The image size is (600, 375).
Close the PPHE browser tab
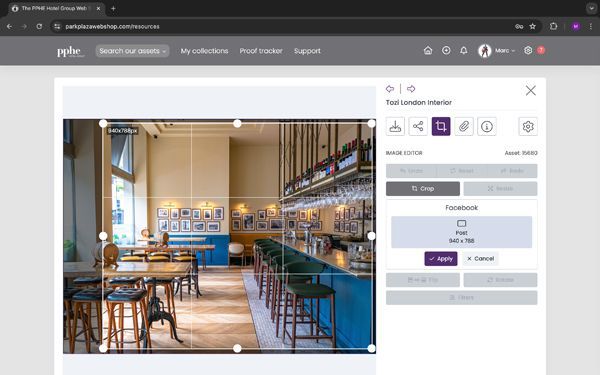click(98, 8)
